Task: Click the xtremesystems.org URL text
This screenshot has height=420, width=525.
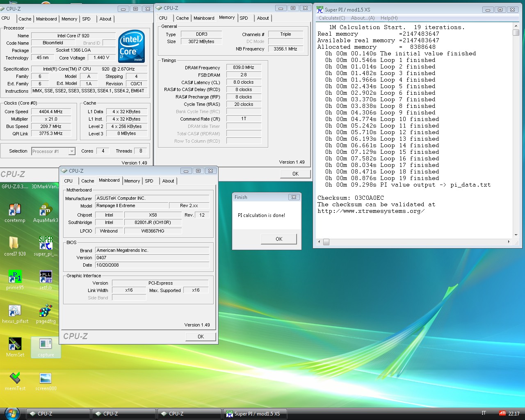Action: point(371,211)
